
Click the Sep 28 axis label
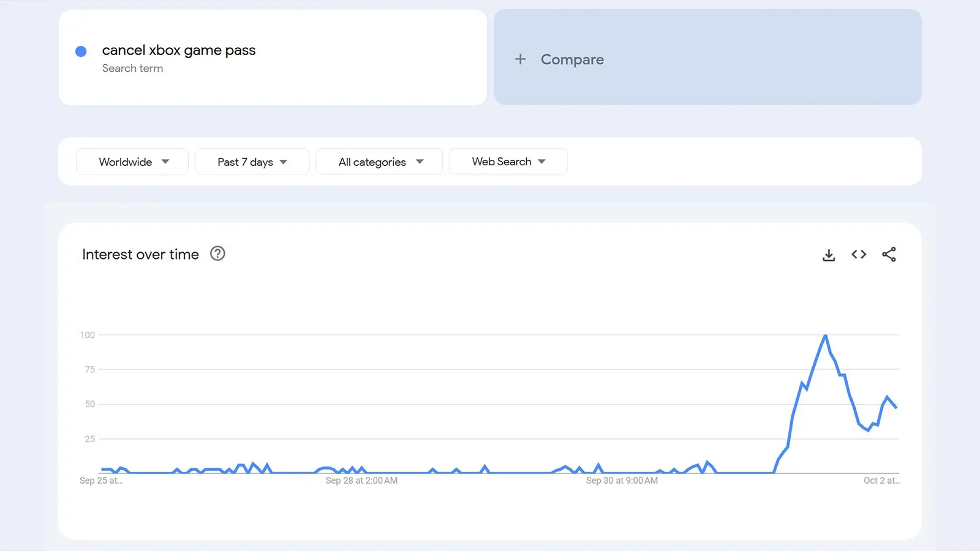pos(361,481)
